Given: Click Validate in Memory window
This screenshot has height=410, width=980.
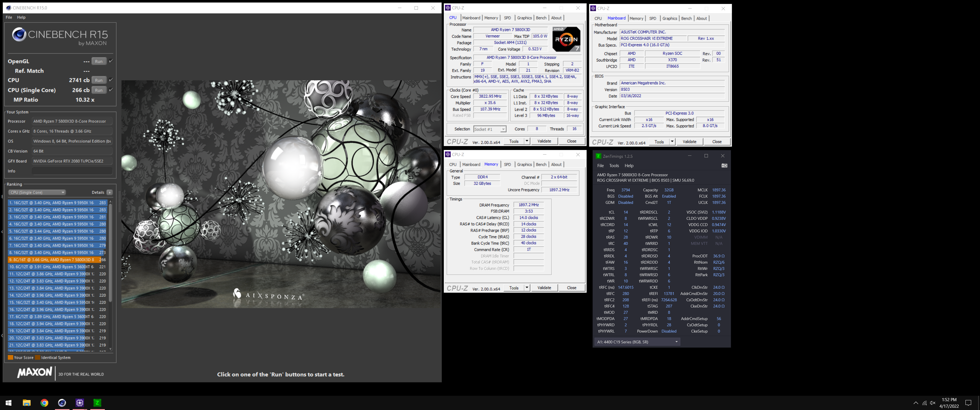Looking at the screenshot, I should pyautogui.click(x=544, y=288).
